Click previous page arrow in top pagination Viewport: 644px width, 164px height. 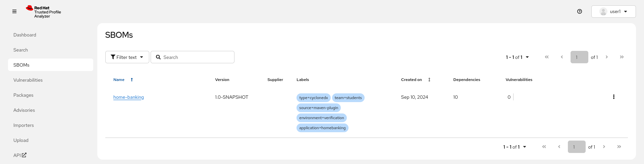(x=562, y=57)
